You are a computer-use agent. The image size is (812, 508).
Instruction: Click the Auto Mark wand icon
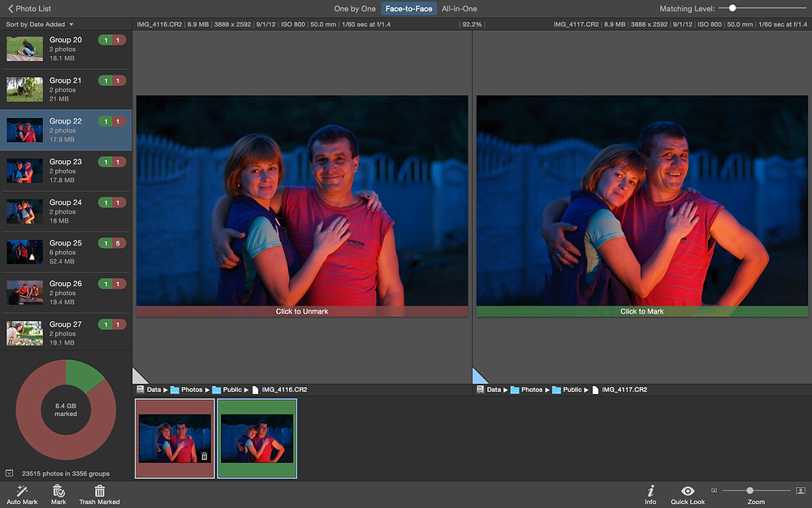pos(22,491)
